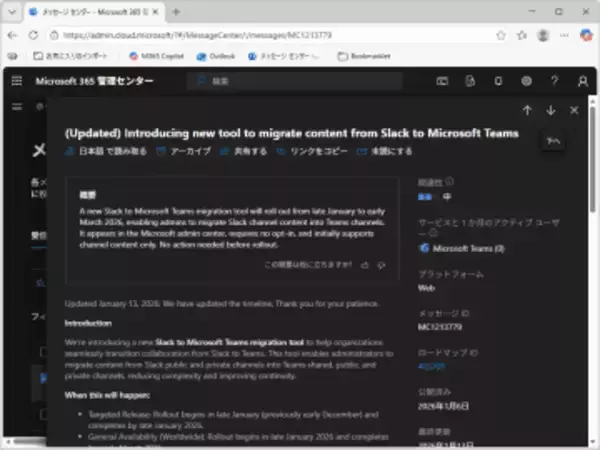Copy the message link with リンクをコピー
This screenshot has width=600, height=450.
tap(312, 152)
